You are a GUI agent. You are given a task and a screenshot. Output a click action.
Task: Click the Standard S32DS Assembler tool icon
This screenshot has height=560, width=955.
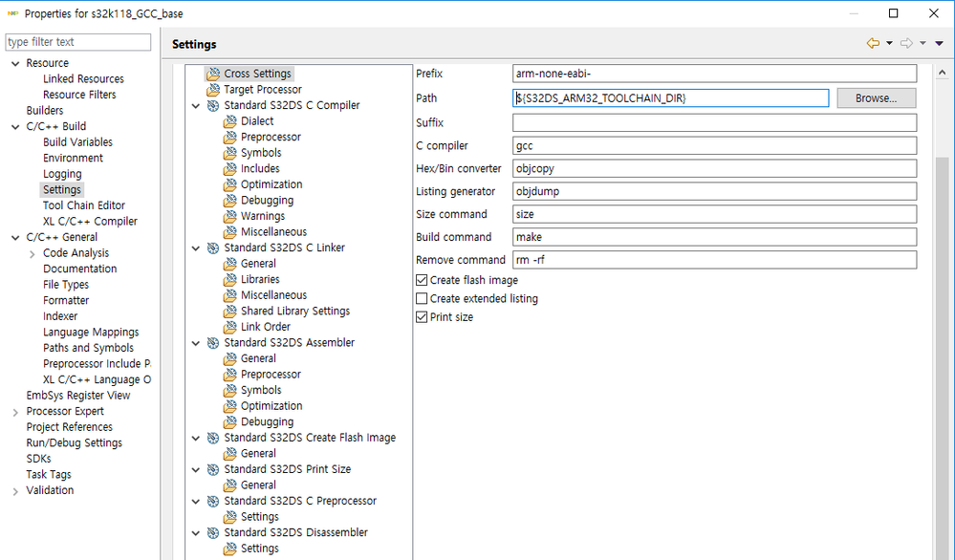[213, 343]
